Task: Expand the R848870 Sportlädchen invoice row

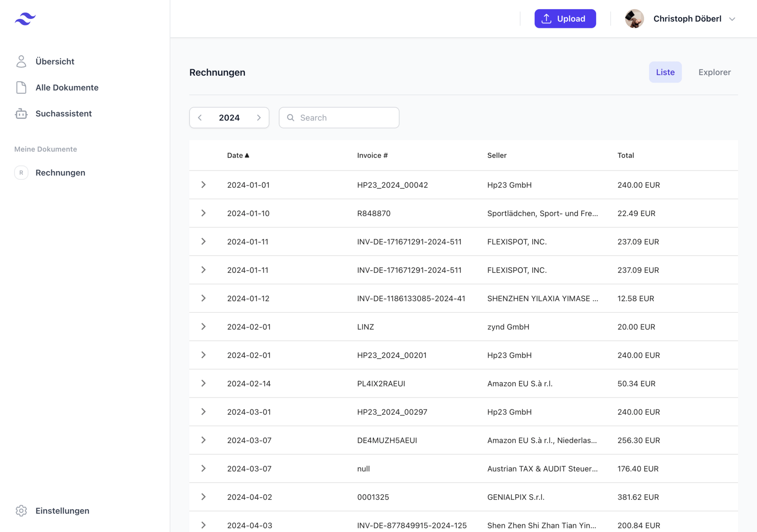Action: tap(203, 213)
